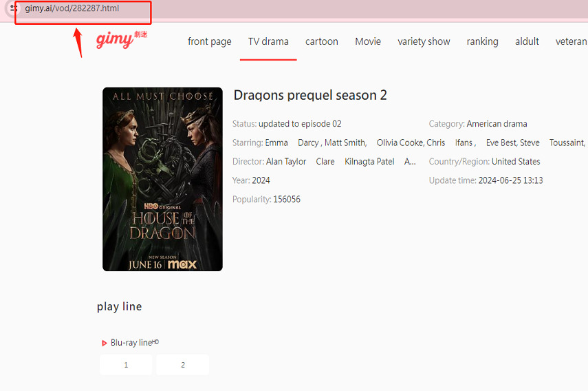Play episode 2 on Blu-ray line
The height and width of the screenshot is (391, 588).
click(x=183, y=365)
